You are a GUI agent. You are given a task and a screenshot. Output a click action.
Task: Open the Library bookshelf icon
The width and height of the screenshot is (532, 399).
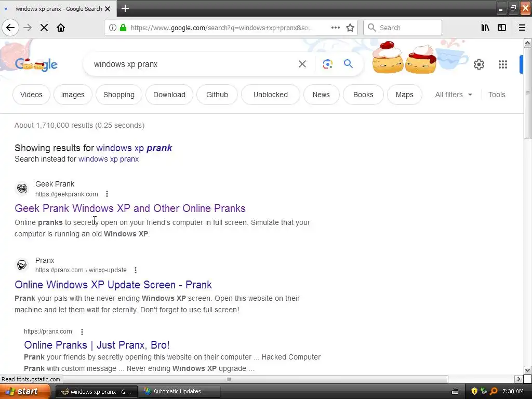485,28
